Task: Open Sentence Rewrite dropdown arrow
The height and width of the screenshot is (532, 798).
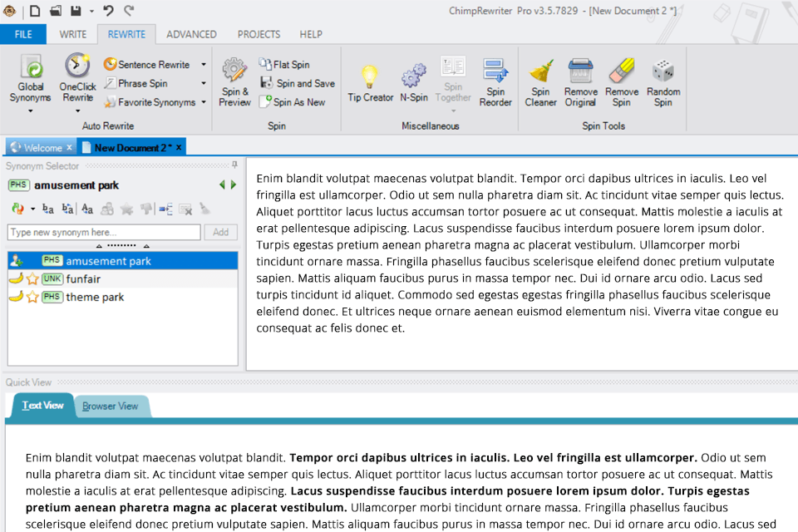Action: tap(204, 64)
